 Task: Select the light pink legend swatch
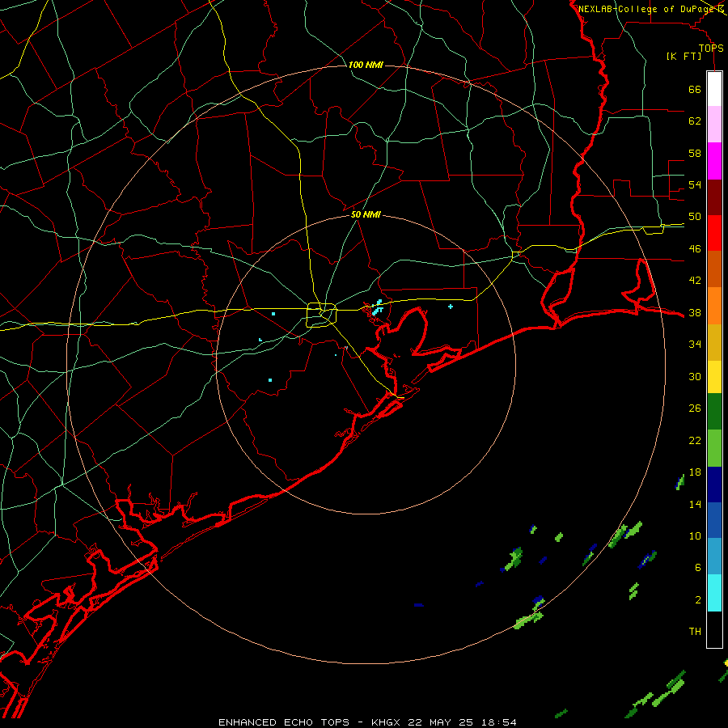pyautogui.click(x=714, y=124)
